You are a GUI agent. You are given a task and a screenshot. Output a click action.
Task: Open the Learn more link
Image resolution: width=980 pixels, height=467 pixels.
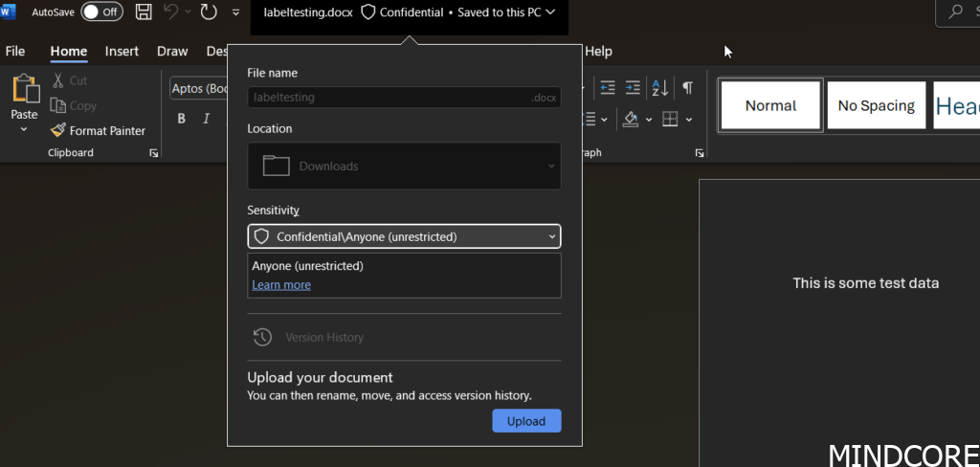coord(281,285)
